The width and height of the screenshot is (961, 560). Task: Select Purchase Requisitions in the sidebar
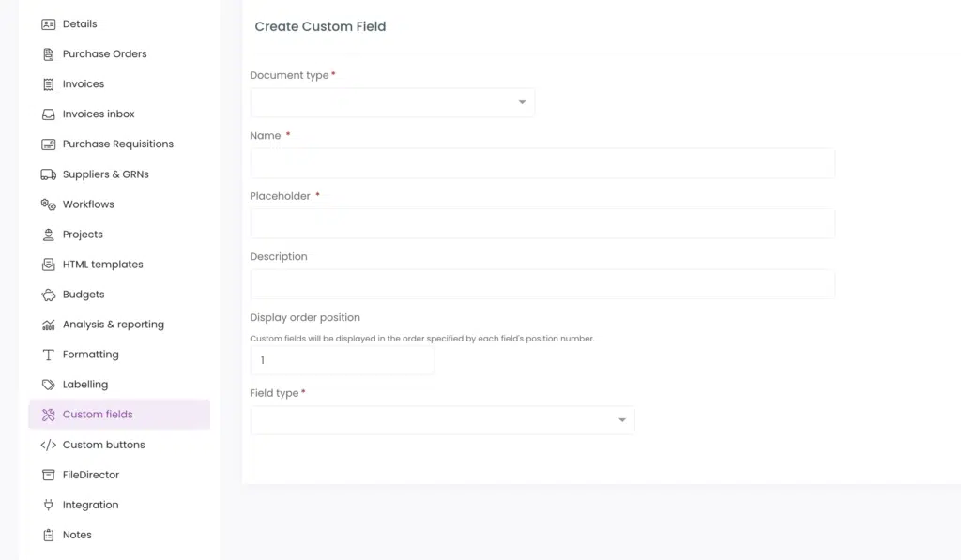click(x=119, y=144)
